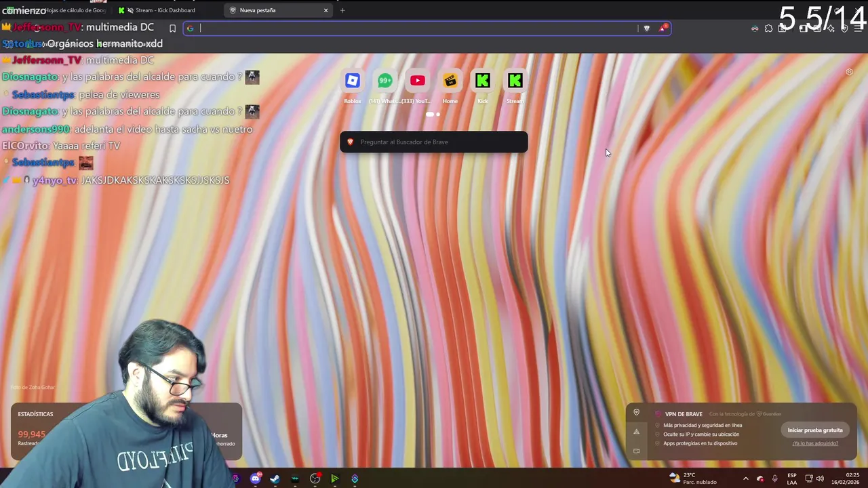
Task: Select the Rewards triangle tab in widget
Action: [636, 432]
